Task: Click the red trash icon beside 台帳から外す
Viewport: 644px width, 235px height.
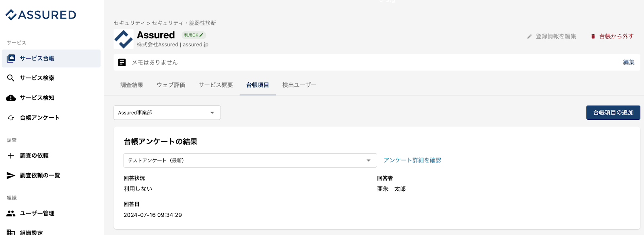Action: coord(593,36)
